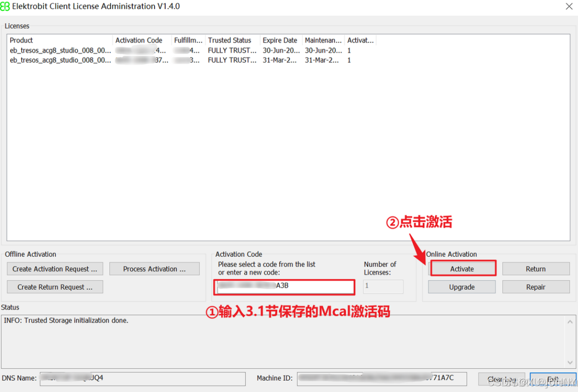Click the Fulfillm... column header

click(x=188, y=40)
